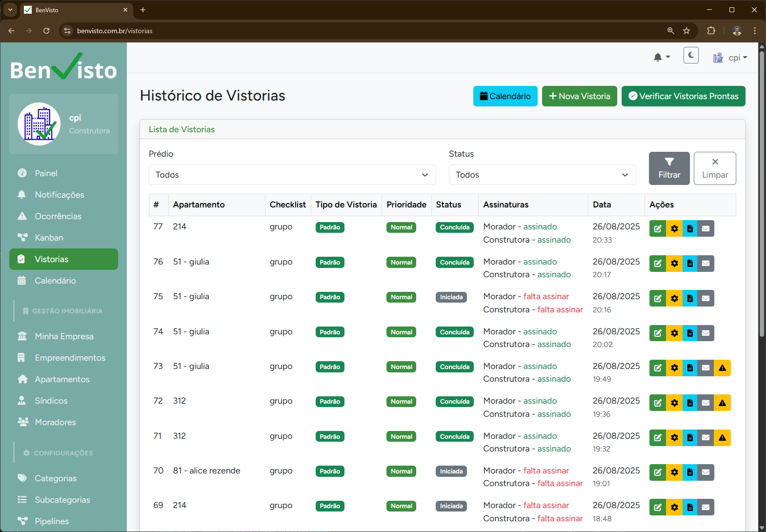Select Vistorias in sidebar

[x=63, y=259]
